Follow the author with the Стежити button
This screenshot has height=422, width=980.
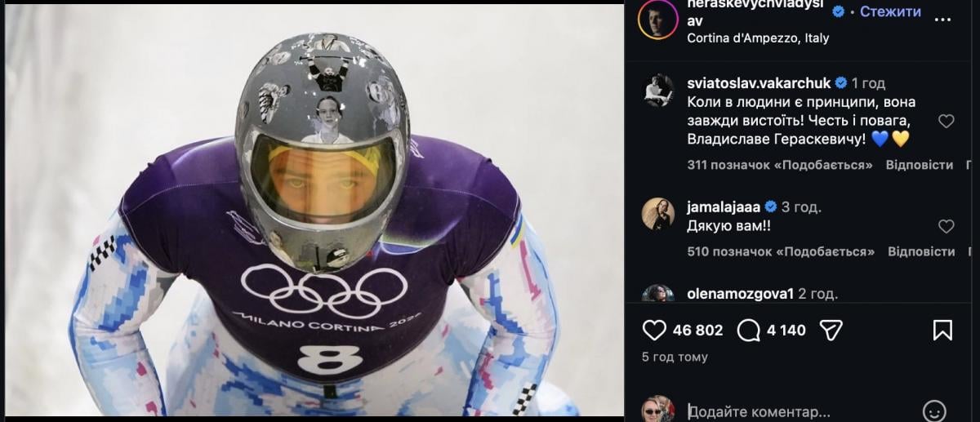point(890,11)
